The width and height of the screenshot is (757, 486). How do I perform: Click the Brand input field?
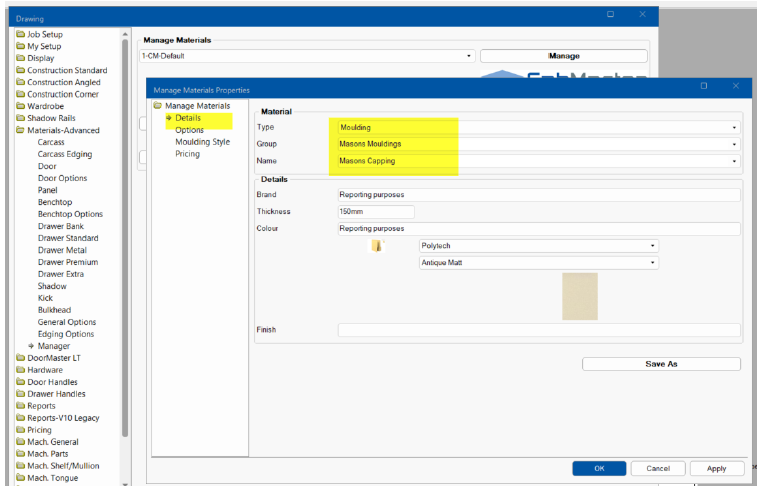pyautogui.click(x=539, y=194)
